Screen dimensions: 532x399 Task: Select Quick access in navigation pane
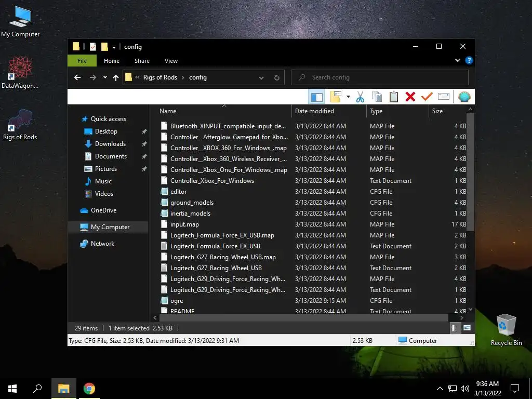(x=108, y=119)
